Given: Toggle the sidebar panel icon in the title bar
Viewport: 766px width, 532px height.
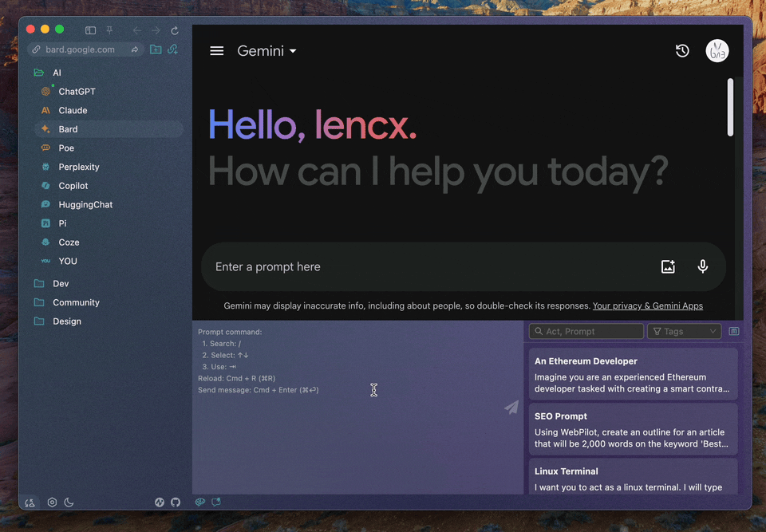Looking at the screenshot, I should tap(90, 30).
